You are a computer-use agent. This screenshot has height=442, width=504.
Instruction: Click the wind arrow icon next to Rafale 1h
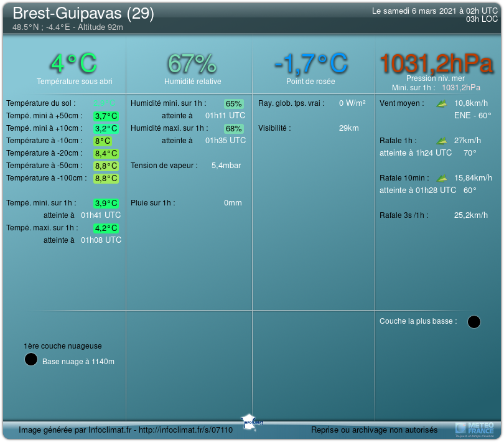point(442,141)
